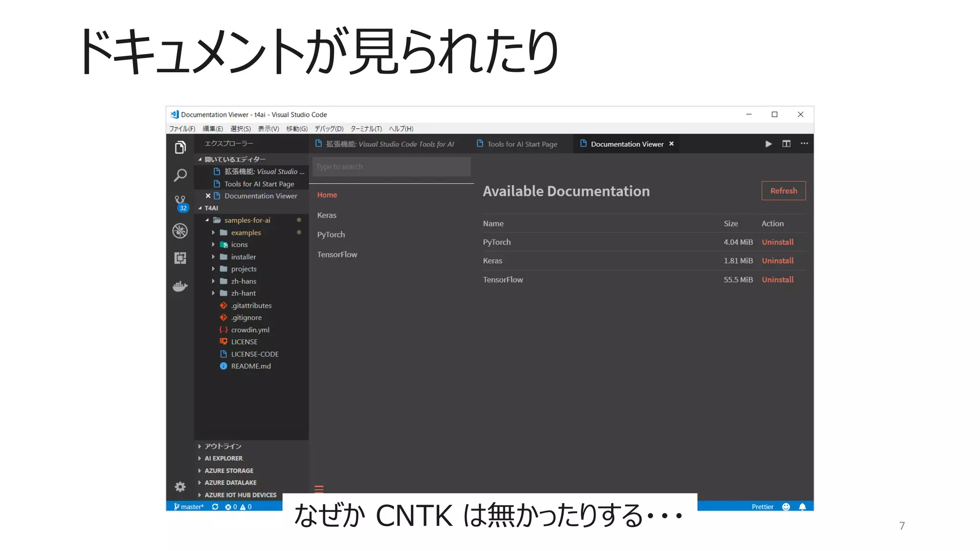Open Source Control icon with 32 badge

click(x=180, y=203)
